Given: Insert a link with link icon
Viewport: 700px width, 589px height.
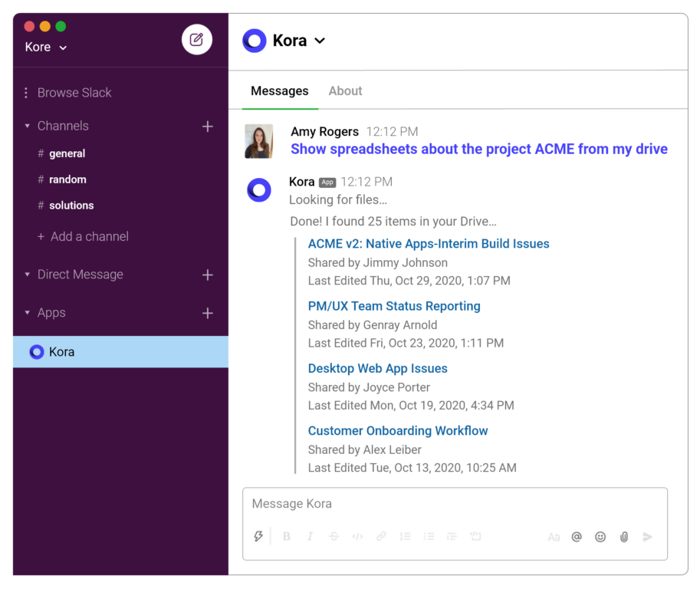Looking at the screenshot, I should (x=381, y=536).
